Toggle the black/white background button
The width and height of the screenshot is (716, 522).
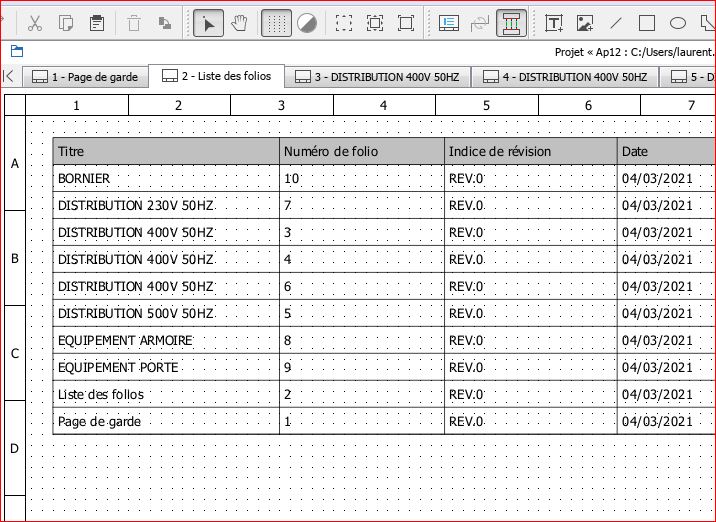click(x=307, y=23)
